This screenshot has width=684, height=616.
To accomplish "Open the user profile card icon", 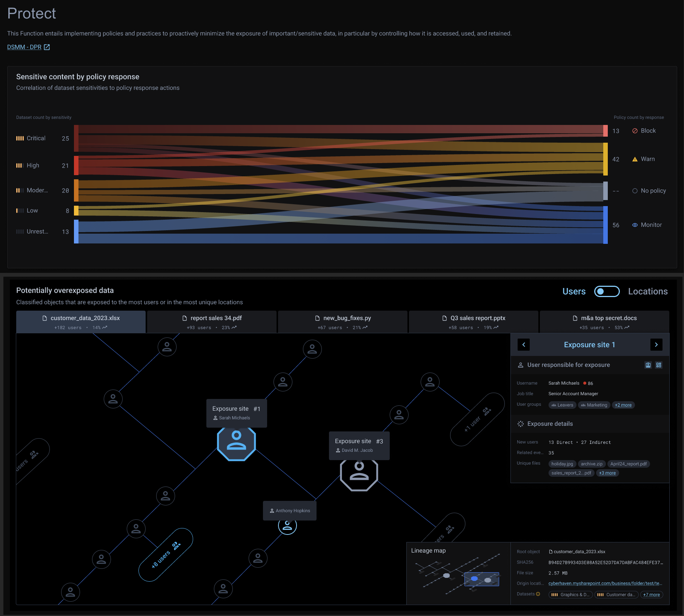I will click(648, 365).
